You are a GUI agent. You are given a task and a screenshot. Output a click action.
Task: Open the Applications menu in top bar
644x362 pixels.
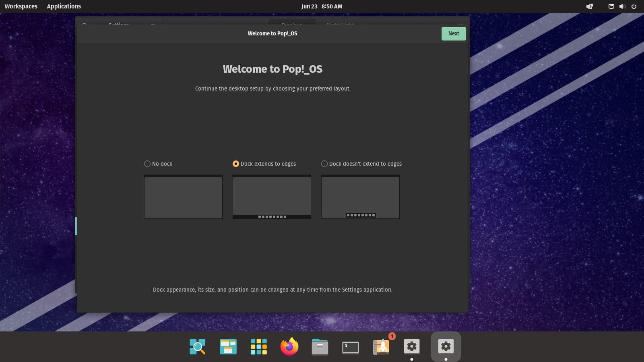[64, 6]
